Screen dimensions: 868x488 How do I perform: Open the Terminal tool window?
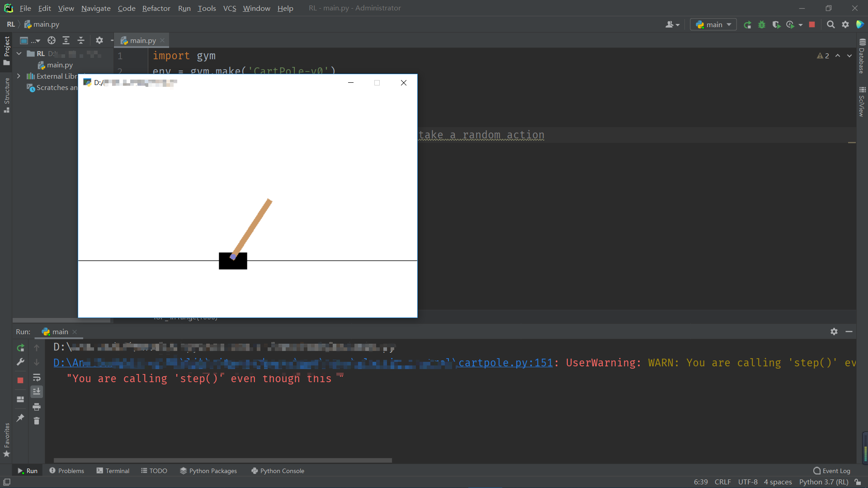113,471
